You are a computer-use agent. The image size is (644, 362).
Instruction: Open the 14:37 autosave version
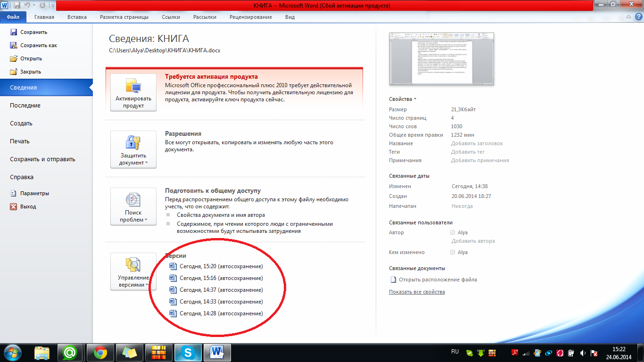click(x=216, y=290)
